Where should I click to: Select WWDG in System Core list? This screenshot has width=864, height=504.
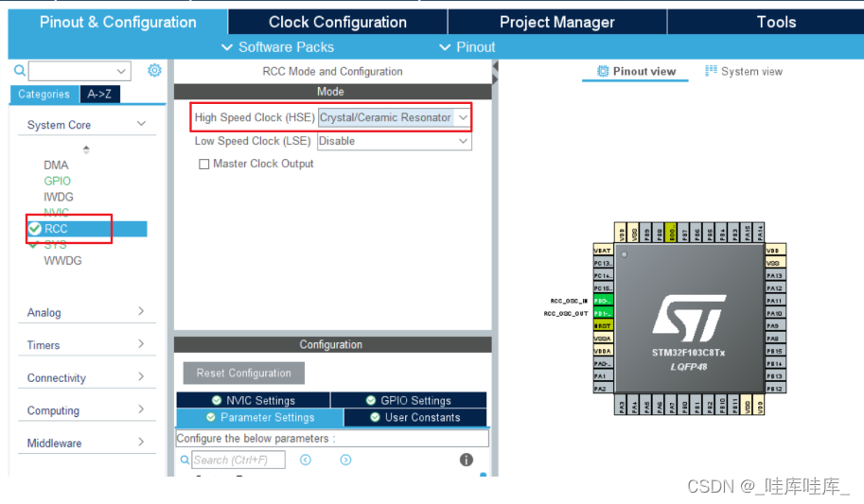pos(62,261)
